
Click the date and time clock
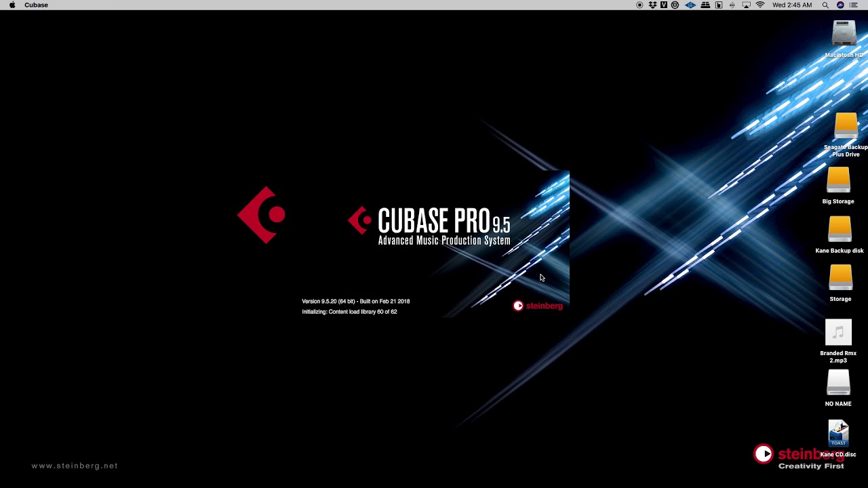pyautogui.click(x=792, y=5)
